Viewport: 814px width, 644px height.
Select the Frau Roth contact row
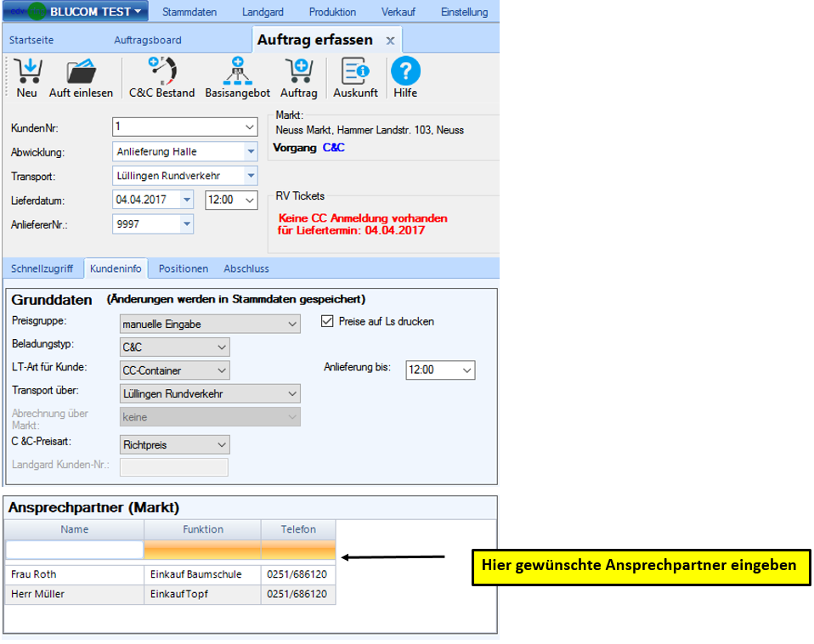point(75,574)
